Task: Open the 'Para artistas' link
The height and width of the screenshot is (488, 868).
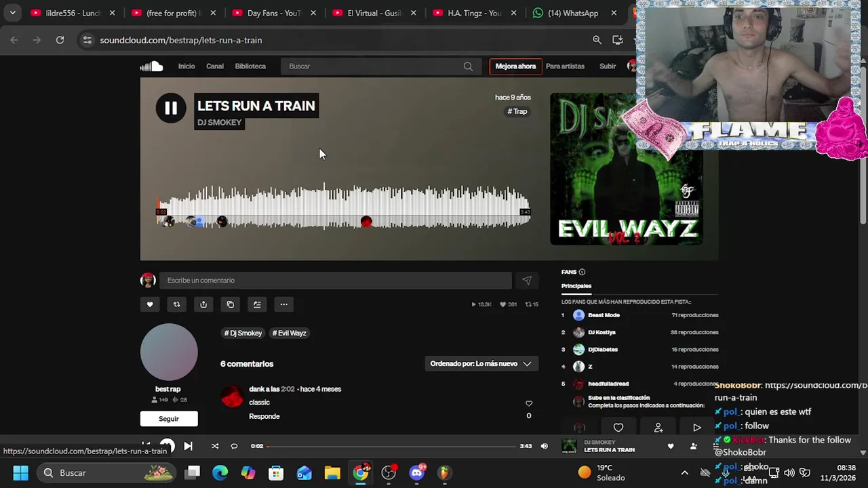Action: coord(565,66)
